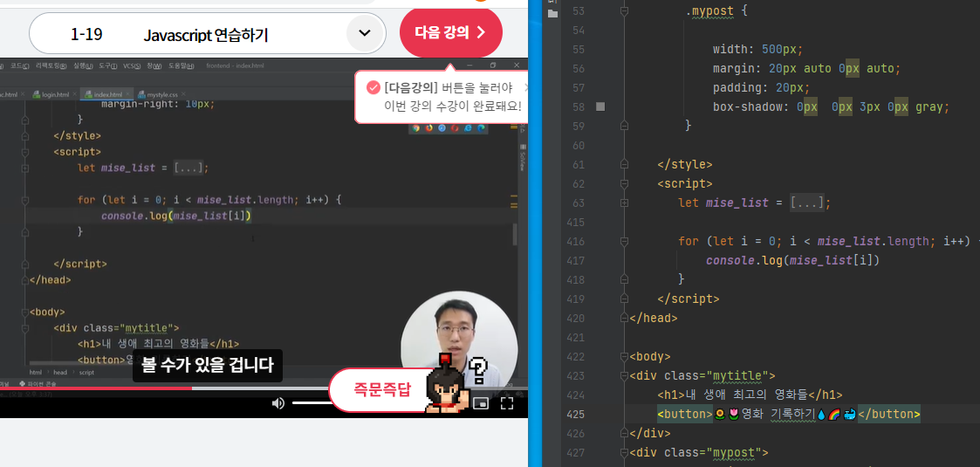
Task: Open preview in Opera browser icon
Action: 455,128
